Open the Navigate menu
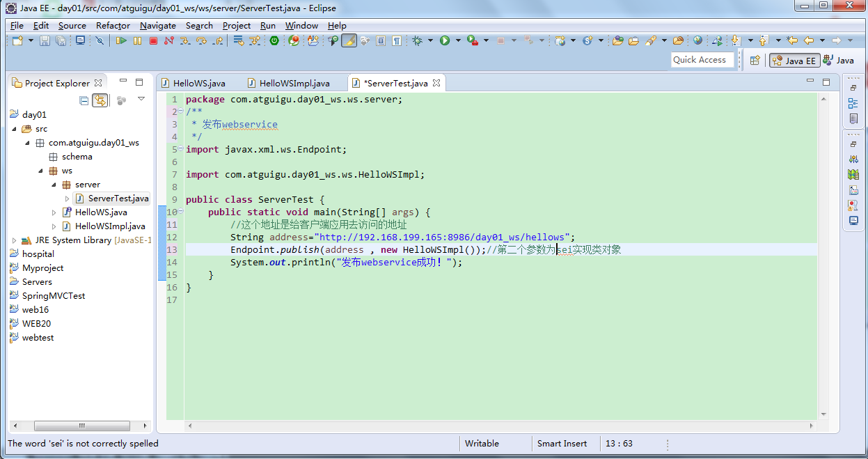 click(x=158, y=25)
